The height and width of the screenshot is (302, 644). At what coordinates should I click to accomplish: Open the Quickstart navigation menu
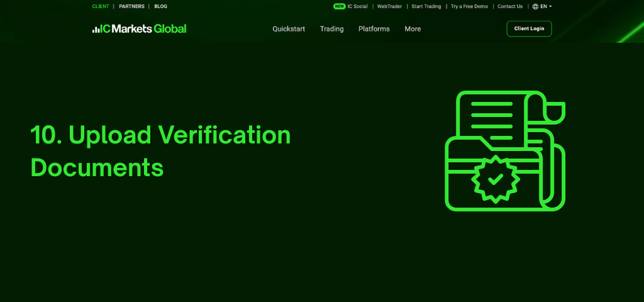(289, 29)
